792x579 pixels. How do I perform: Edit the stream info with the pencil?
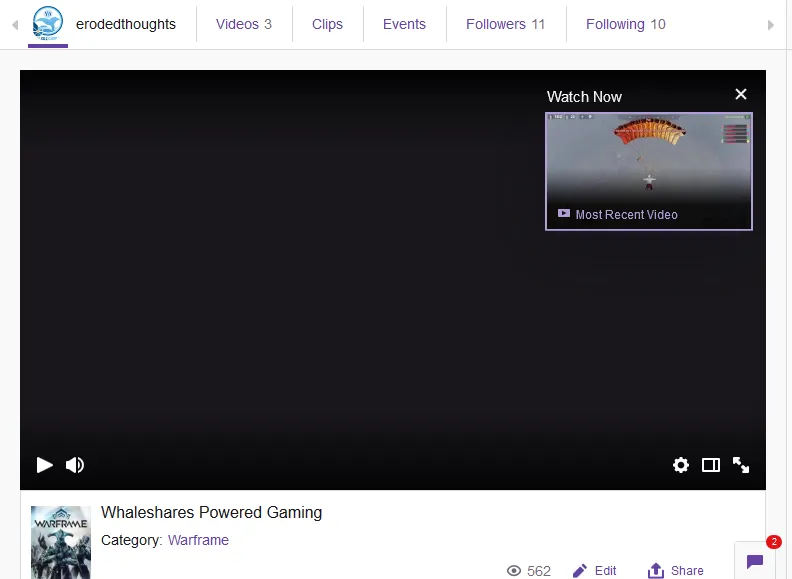(x=595, y=571)
